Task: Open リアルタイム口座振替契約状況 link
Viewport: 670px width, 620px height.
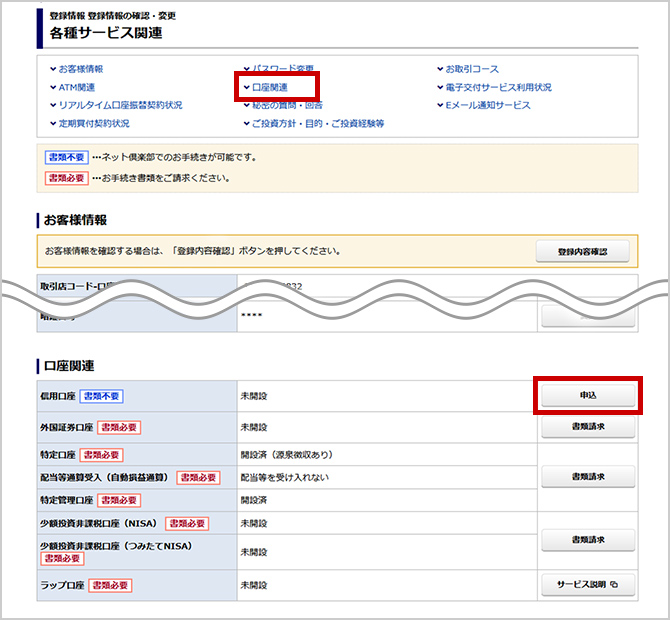Action: [120, 105]
